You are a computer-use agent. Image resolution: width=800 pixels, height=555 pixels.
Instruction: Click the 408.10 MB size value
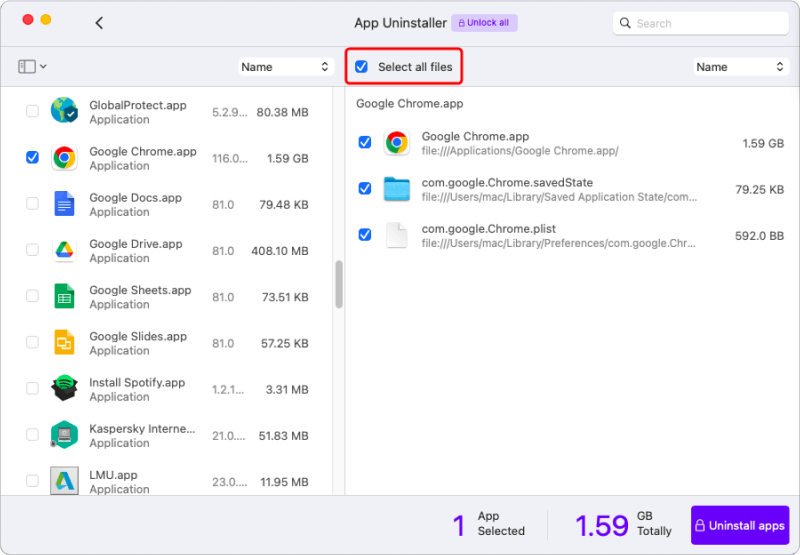[280, 251]
